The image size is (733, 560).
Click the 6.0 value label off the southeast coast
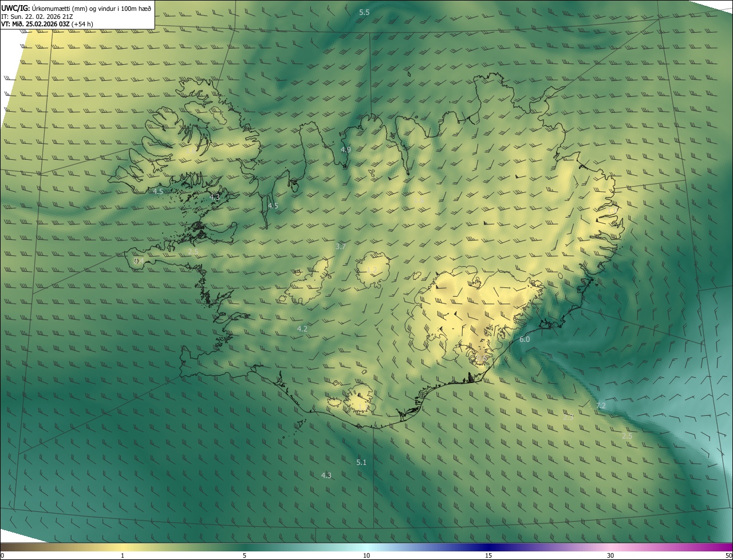[x=525, y=340]
